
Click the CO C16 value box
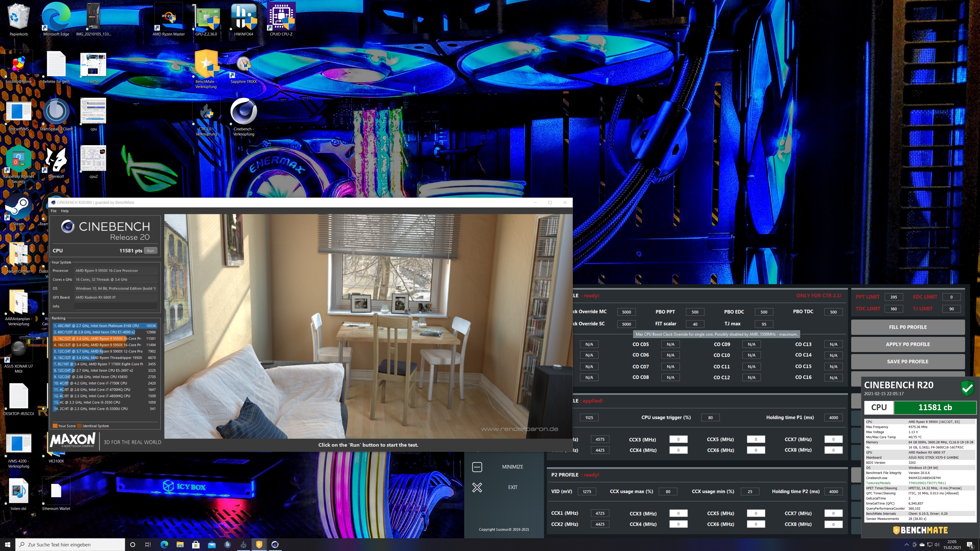click(x=834, y=378)
